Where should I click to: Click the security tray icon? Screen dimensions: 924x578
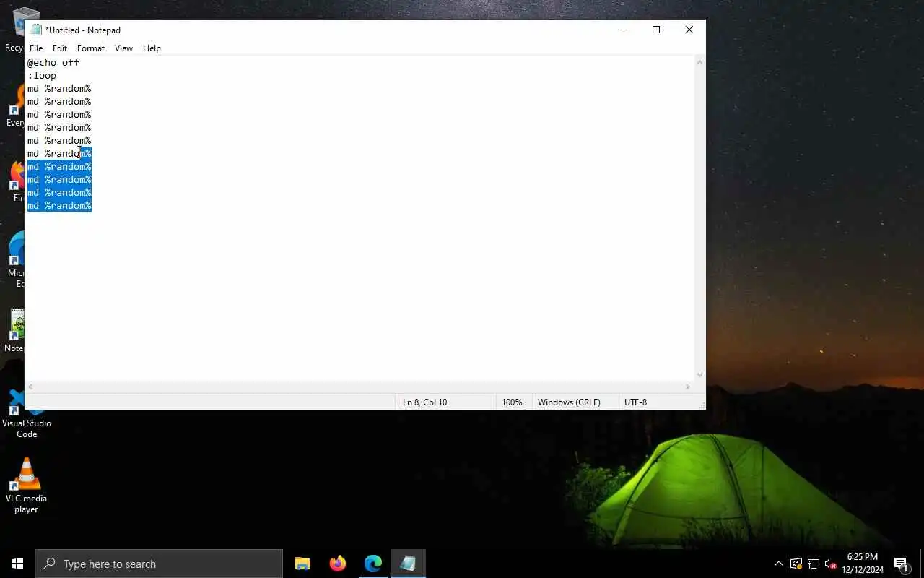click(796, 564)
